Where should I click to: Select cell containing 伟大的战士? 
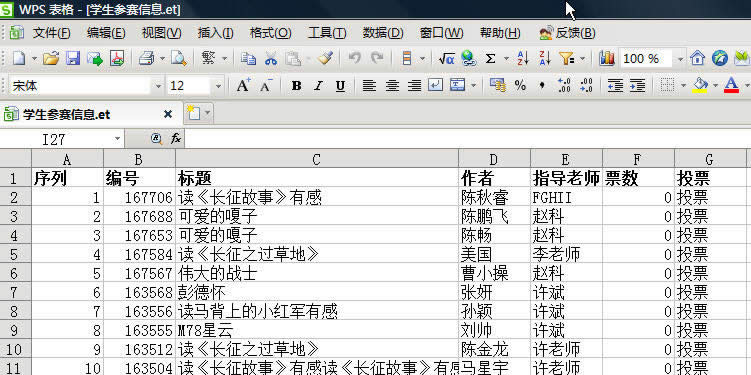(317, 273)
